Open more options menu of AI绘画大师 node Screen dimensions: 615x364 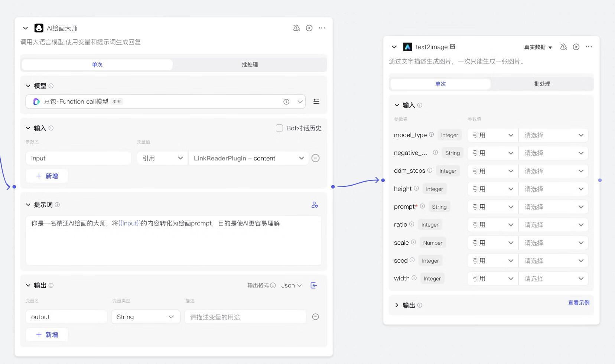point(322,28)
